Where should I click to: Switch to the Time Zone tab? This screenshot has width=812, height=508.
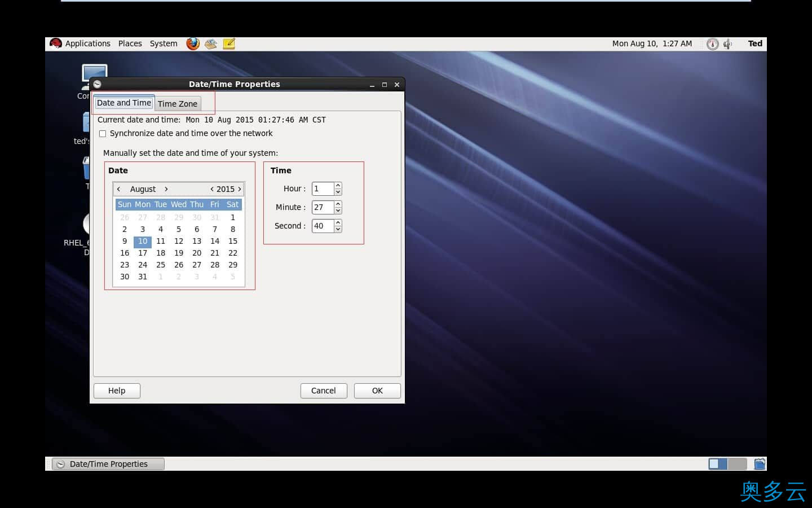[x=178, y=104]
